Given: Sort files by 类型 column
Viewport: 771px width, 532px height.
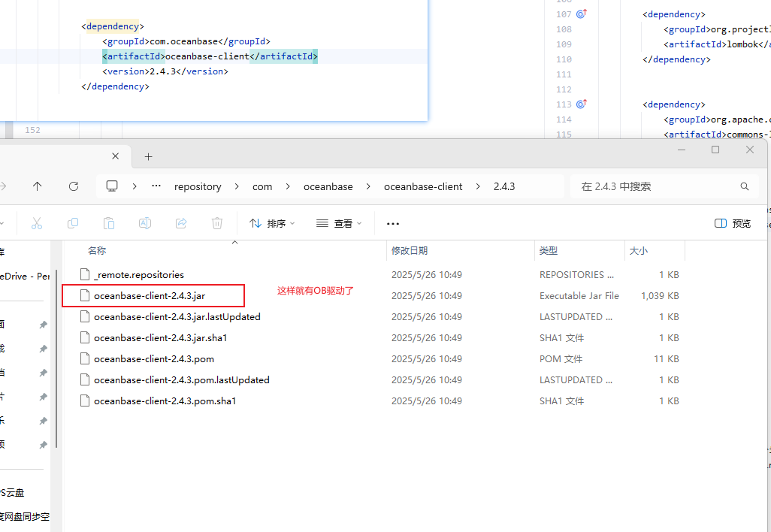Looking at the screenshot, I should (x=549, y=250).
